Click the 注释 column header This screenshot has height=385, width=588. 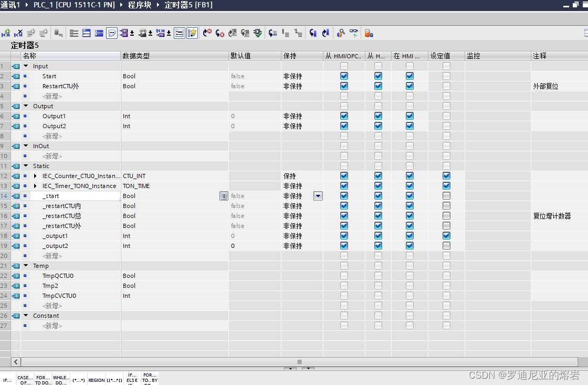pos(559,56)
